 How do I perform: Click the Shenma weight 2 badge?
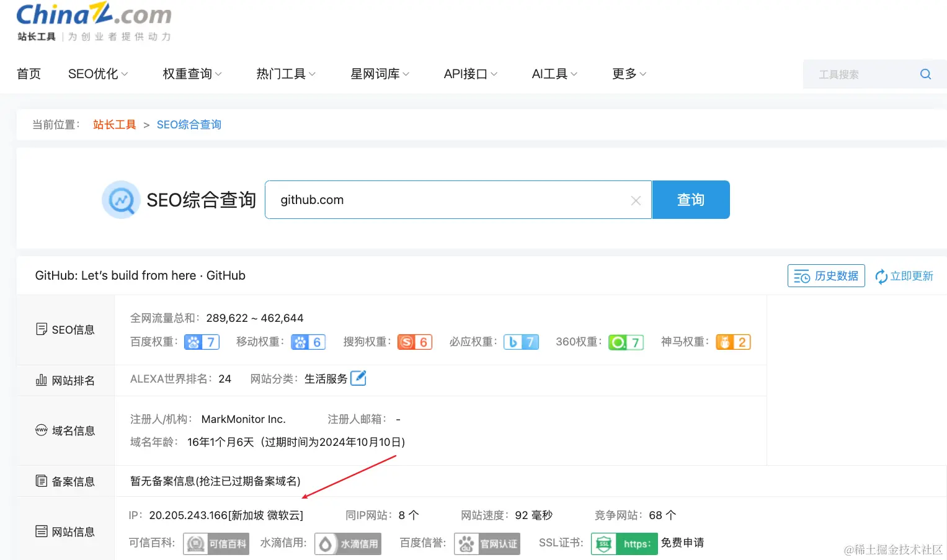point(733,342)
